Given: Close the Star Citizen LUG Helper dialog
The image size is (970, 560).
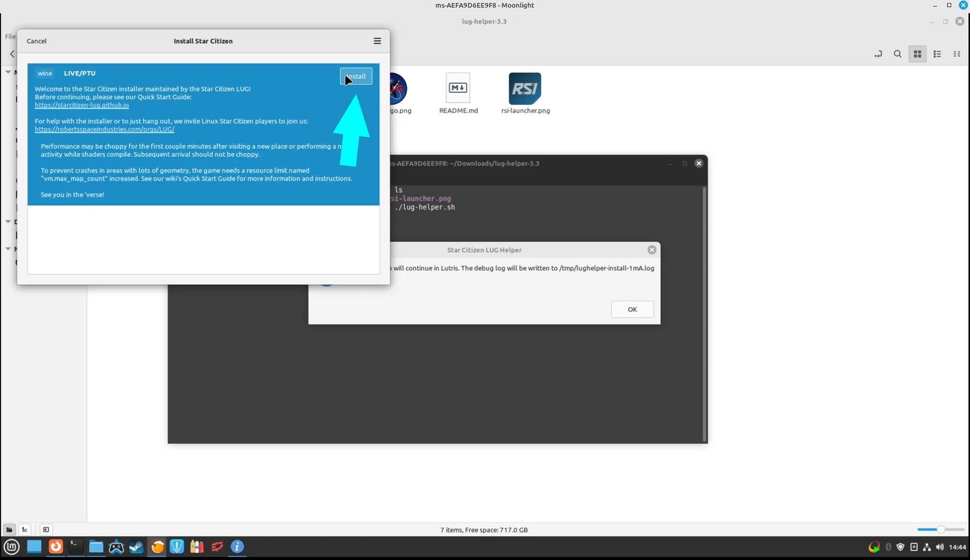Looking at the screenshot, I should click(652, 250).
